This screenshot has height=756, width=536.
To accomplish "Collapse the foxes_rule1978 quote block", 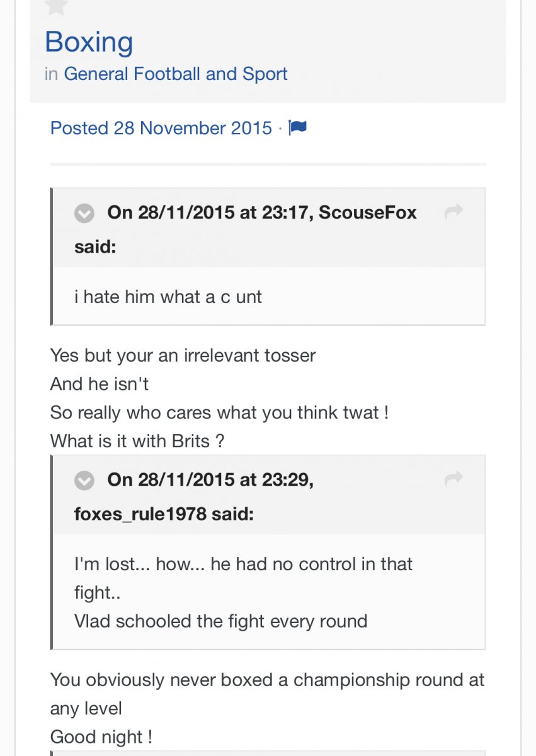I will [84, 481].
